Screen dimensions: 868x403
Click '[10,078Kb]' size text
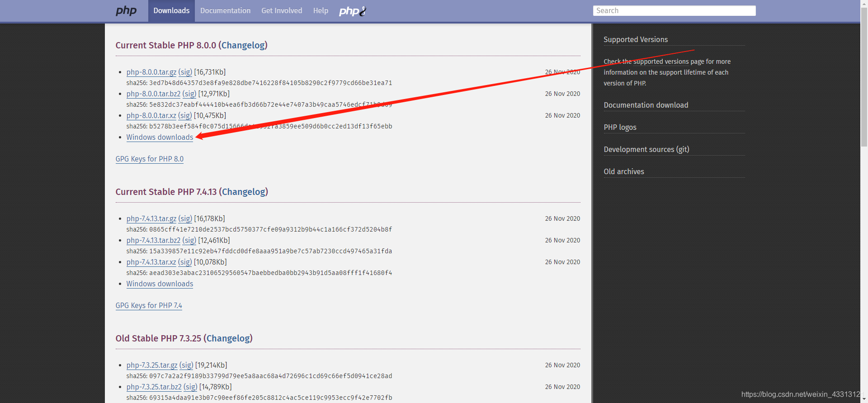pyautogui.click(x=210, y=262)
